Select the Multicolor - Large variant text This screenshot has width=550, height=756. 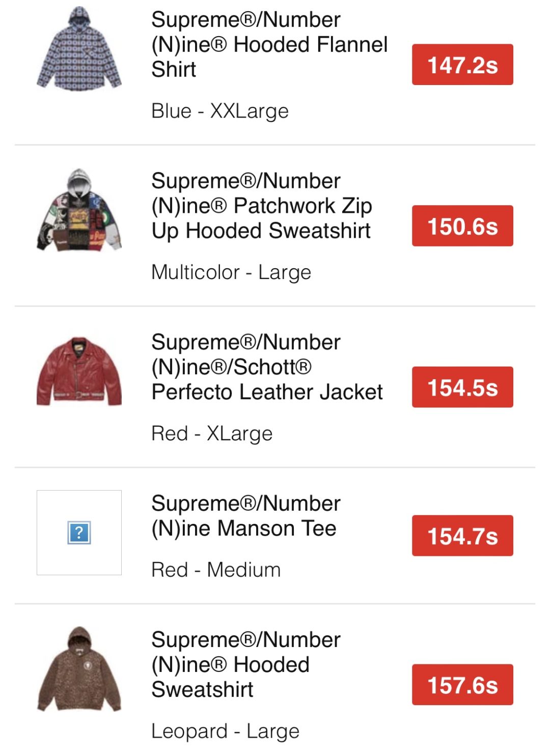231,272
